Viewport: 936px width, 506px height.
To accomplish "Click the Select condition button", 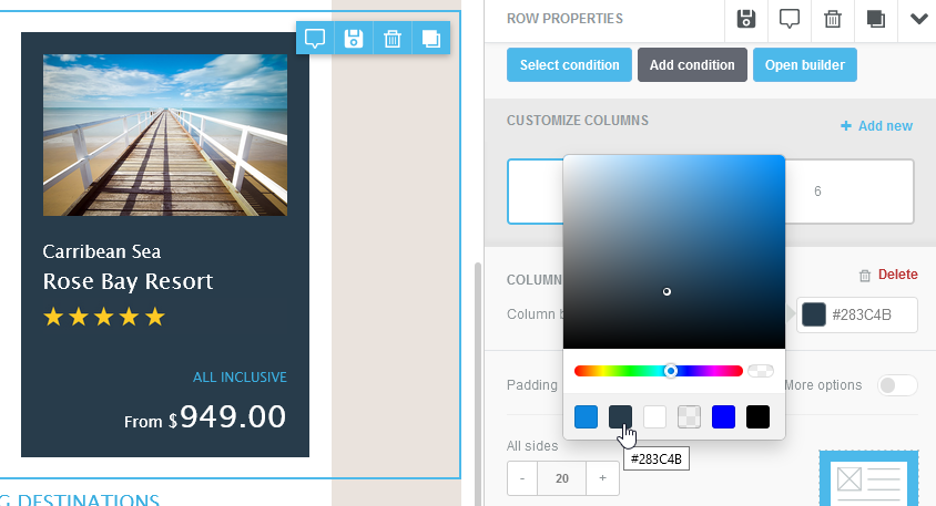I will click(569, 65).
